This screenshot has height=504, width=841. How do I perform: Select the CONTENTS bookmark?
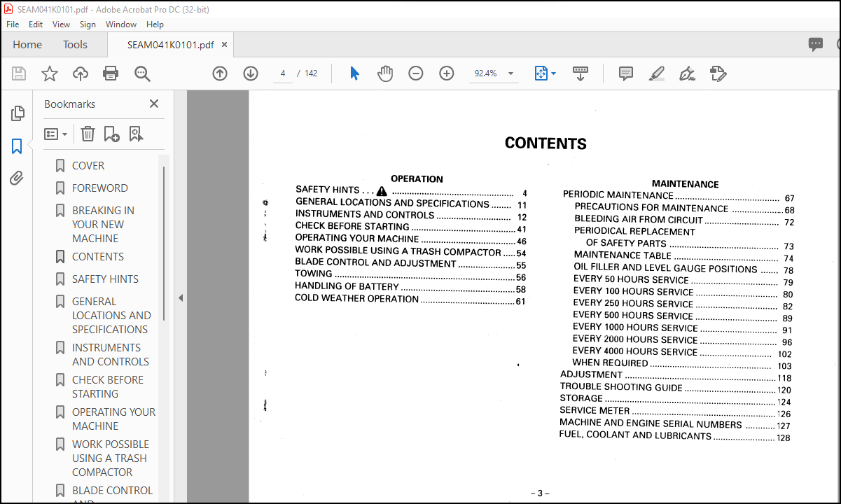click(x=97, y=257)
